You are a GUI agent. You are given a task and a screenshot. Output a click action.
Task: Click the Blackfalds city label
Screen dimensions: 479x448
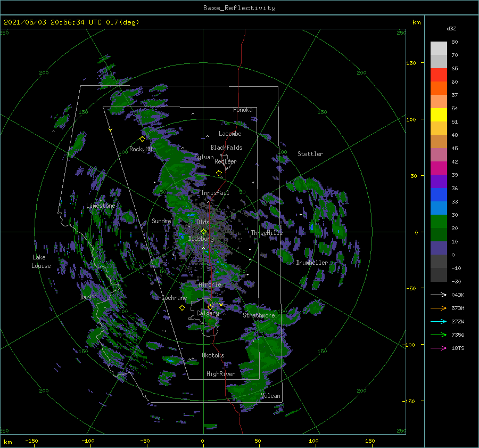tap(226, 148)
